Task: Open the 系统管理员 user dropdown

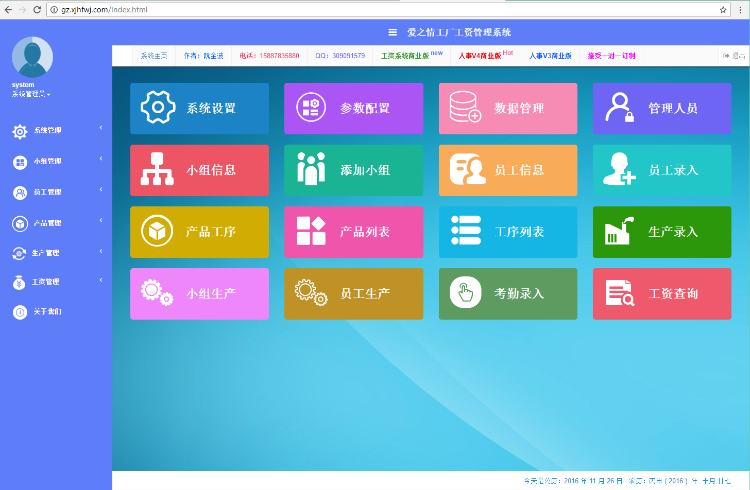Action: pos(31,94)
